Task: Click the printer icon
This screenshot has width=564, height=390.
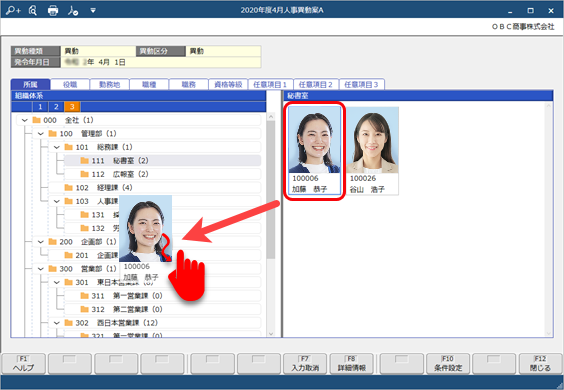Action: click(x=53, y=10)
